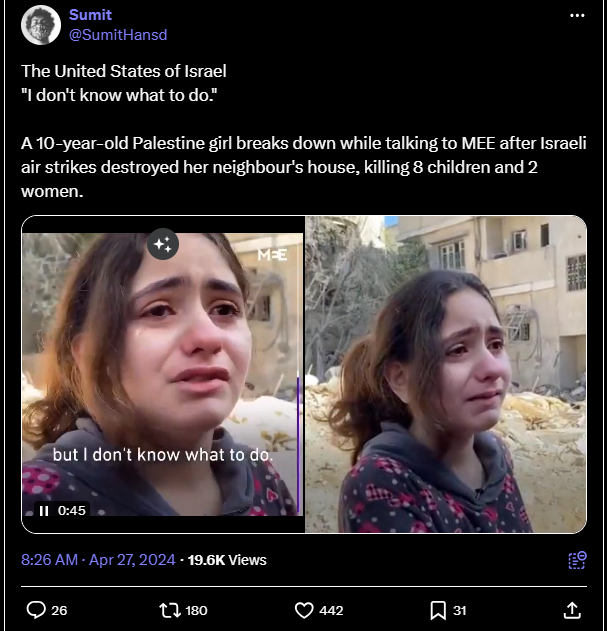The height and width of the screenshot is (631, 607).
Task: Click the reply speech bubble icon
Action: [36, 610]
